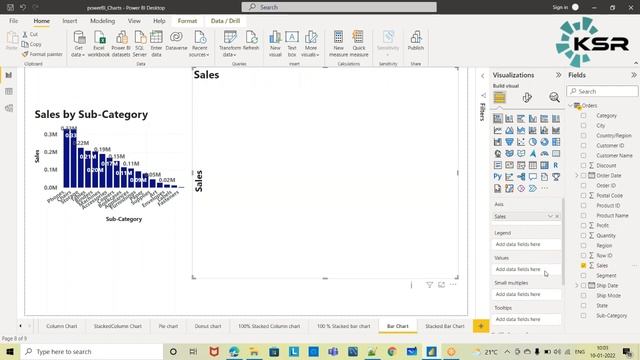Screen dimensions: 640x360
Task: Select the Clustered bar chart visual
Action: click(x=521, y=118)
